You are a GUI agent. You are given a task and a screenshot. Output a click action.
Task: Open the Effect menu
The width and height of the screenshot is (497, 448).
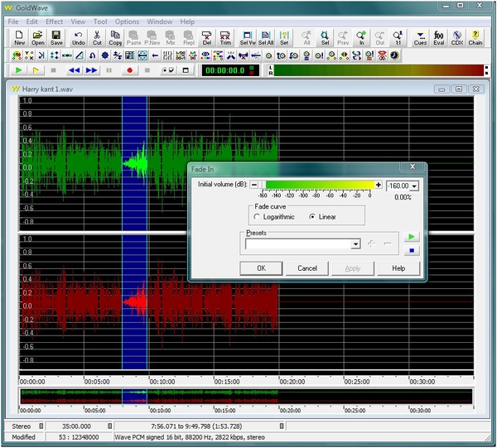54,22
